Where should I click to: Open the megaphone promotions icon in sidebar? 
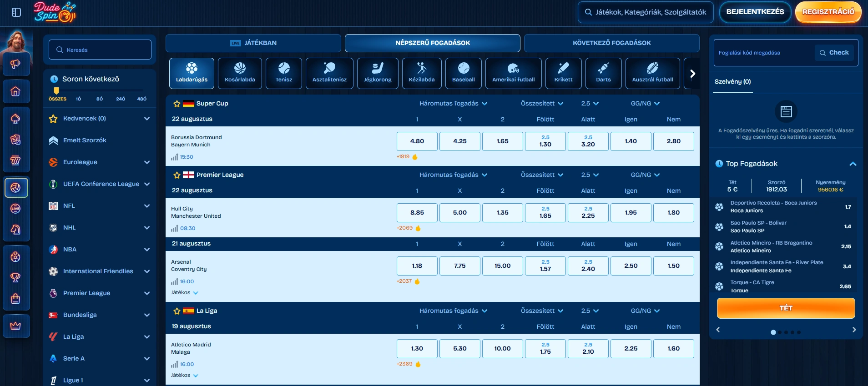[15, 64]
